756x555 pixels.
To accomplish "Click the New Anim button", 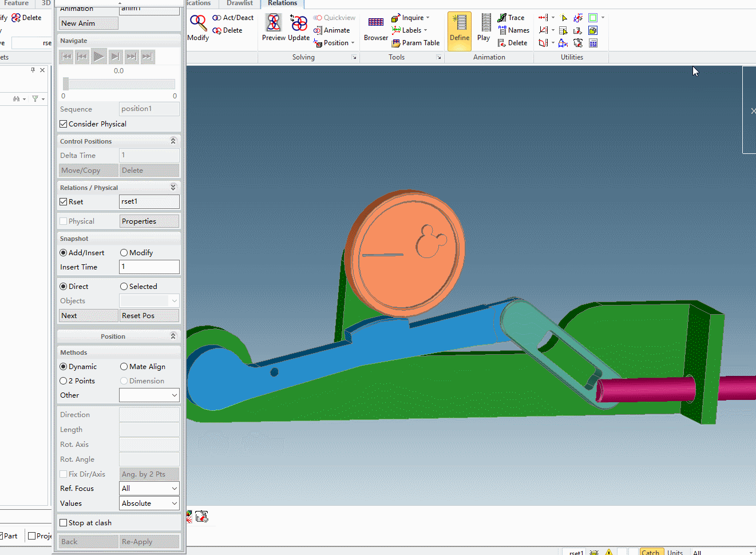I will tap(89, 23).
